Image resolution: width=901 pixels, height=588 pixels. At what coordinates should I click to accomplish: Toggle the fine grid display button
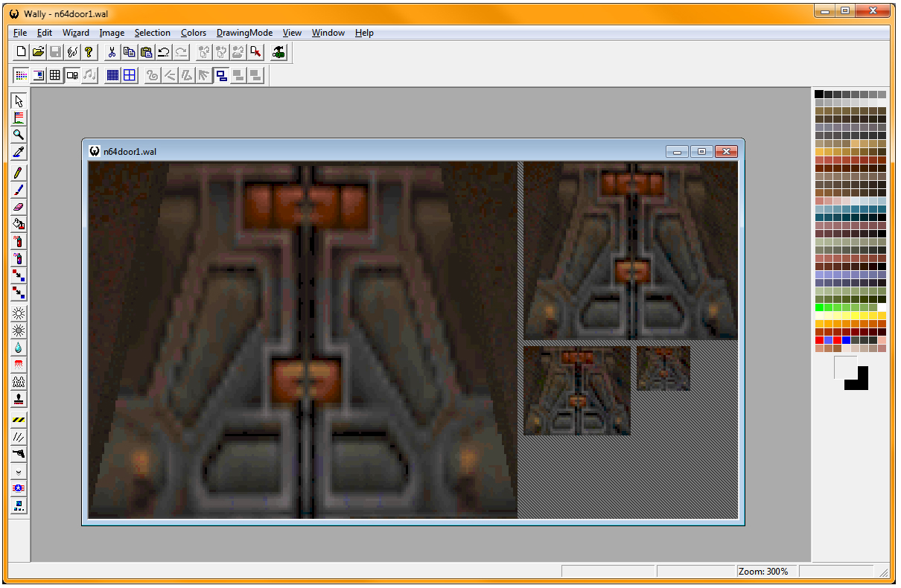(x=112, y=75)
